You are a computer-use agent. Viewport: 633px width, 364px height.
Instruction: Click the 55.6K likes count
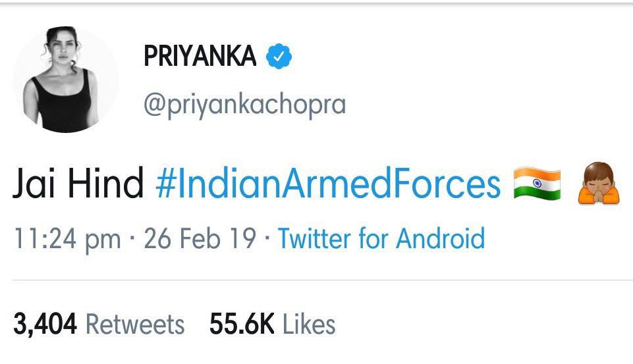(242, 325)
